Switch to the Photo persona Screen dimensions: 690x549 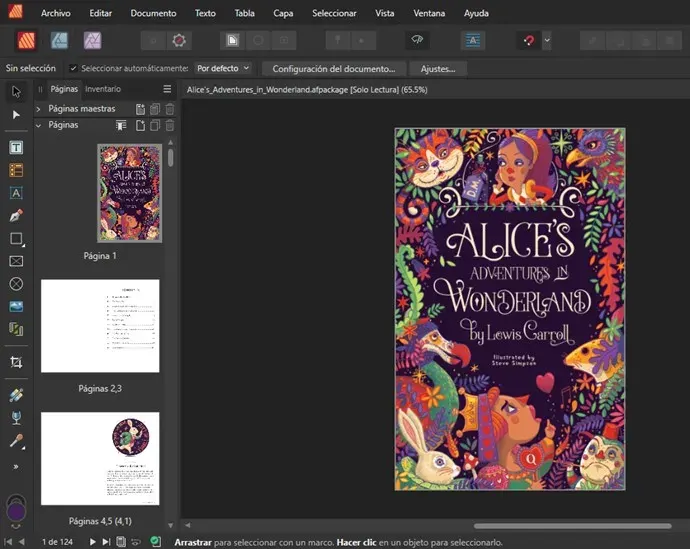click(92, 41)
